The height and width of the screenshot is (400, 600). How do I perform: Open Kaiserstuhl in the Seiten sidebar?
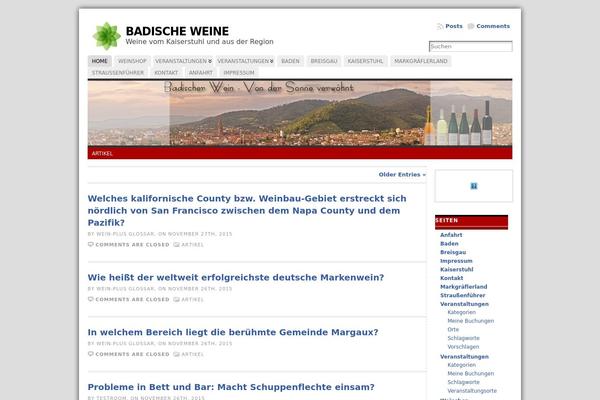(457, 269)
